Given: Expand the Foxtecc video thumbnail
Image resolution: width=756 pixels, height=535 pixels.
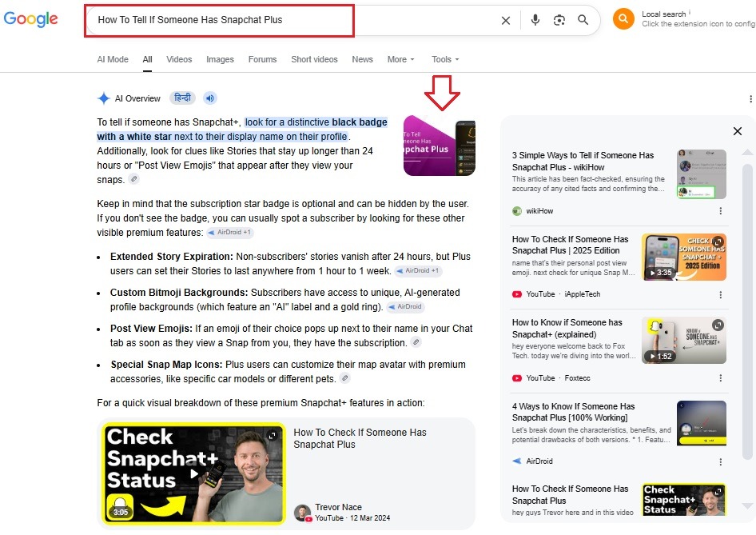Looking at the screenshot, I should (x=718, y=325).
